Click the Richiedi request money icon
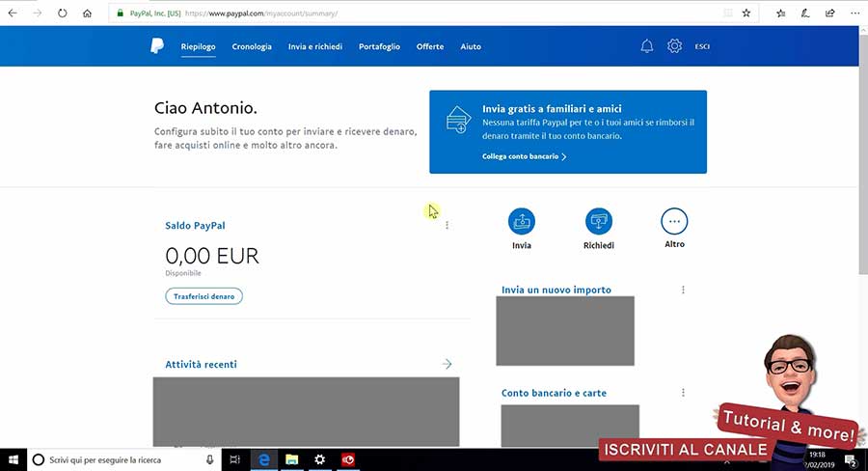868x471 pixels. [598, 221]
